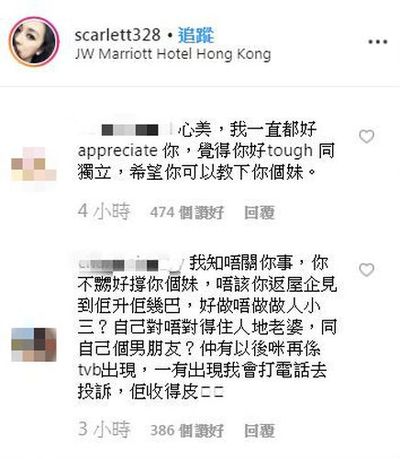400x459 pixels.
Task: Click the scarlett328 username
Action: (x=118, y=35)
